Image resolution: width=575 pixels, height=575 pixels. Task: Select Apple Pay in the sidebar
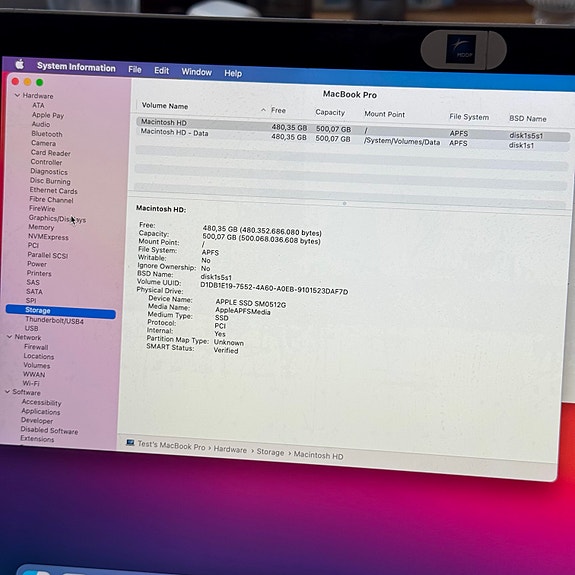pos(48,115)
